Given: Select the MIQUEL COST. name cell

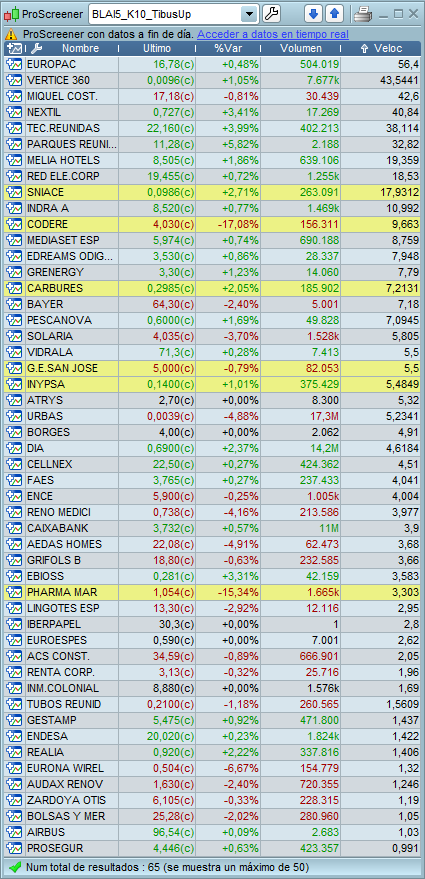Looking at the screenshot, I should 72,96.
